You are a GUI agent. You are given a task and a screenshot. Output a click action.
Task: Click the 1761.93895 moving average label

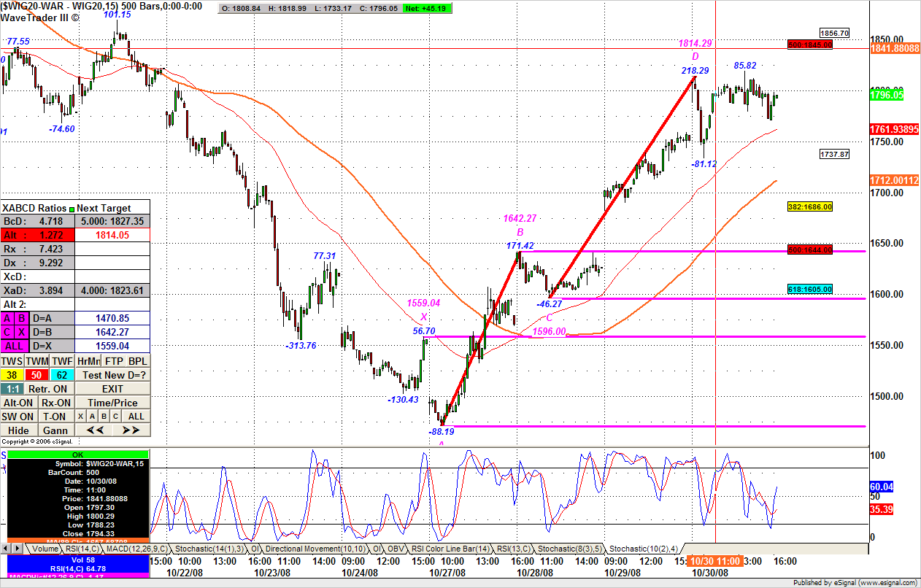(895, 129)
